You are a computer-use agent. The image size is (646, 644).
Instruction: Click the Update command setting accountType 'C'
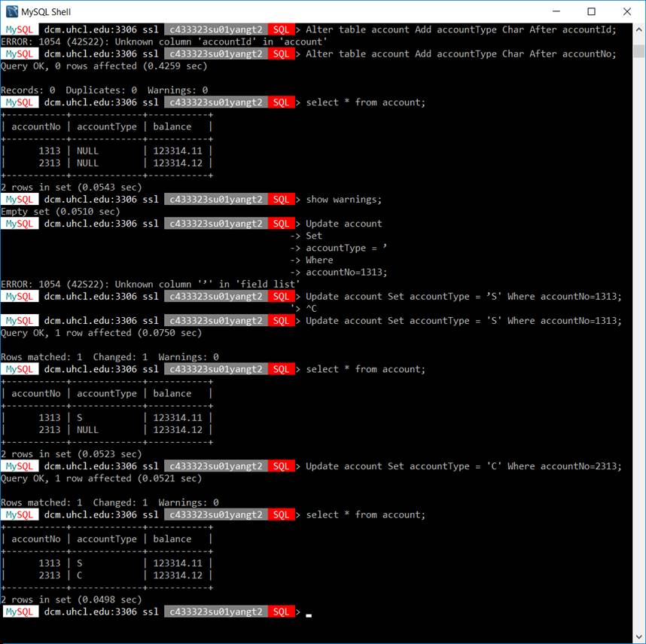tap(464, 466)
